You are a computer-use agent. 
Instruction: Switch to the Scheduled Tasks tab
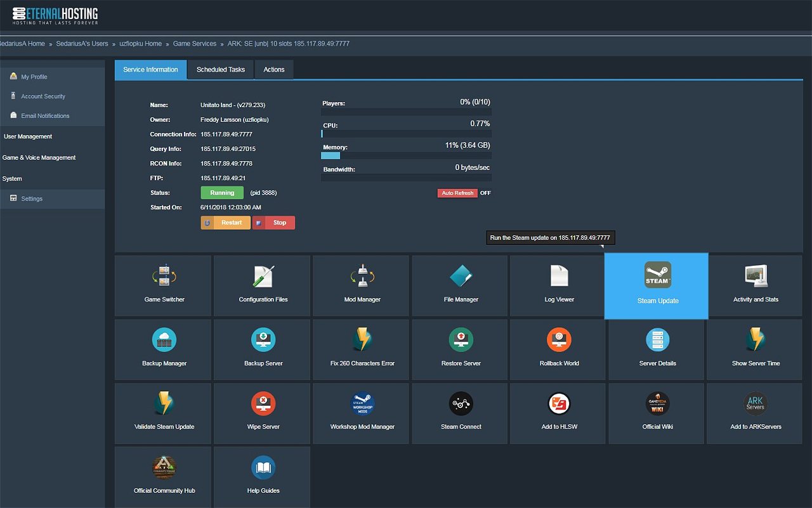point(220,70)
